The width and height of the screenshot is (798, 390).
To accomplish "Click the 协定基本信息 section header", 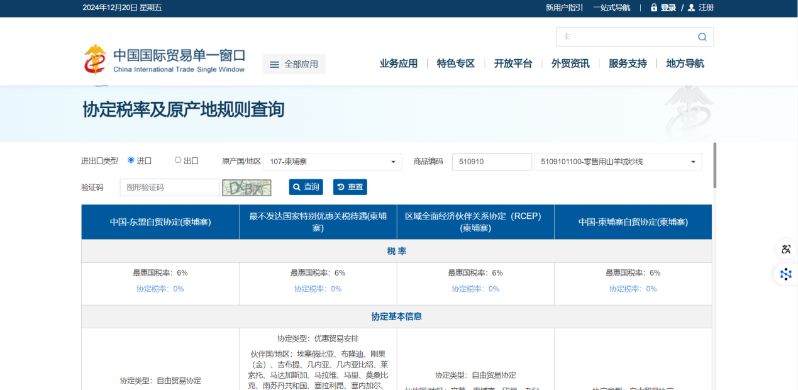I will pos(396,316).
